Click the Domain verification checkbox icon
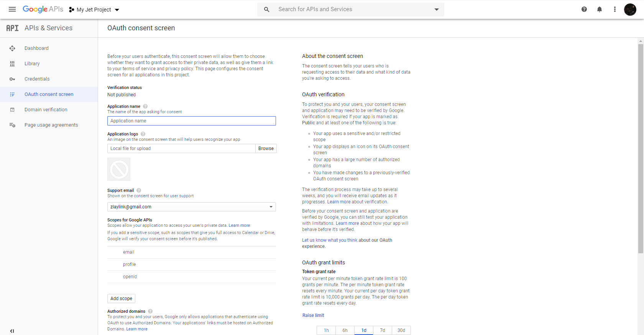Screen dimensions: 644x335 coord(12,110)
